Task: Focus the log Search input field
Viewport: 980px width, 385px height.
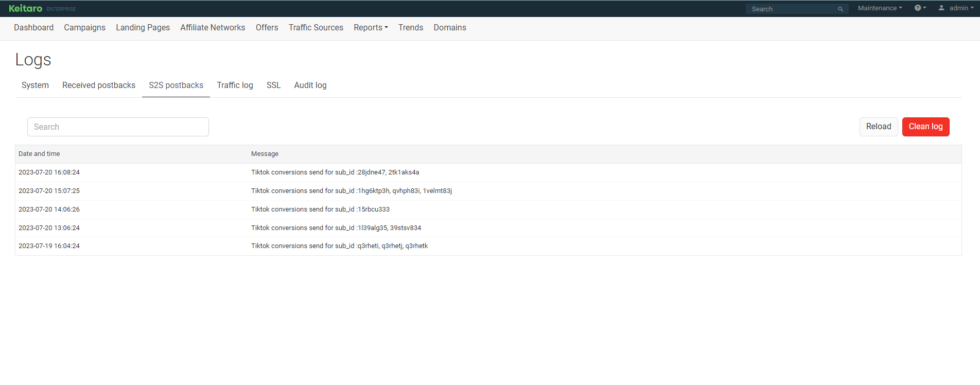Action: pos(118,127)
